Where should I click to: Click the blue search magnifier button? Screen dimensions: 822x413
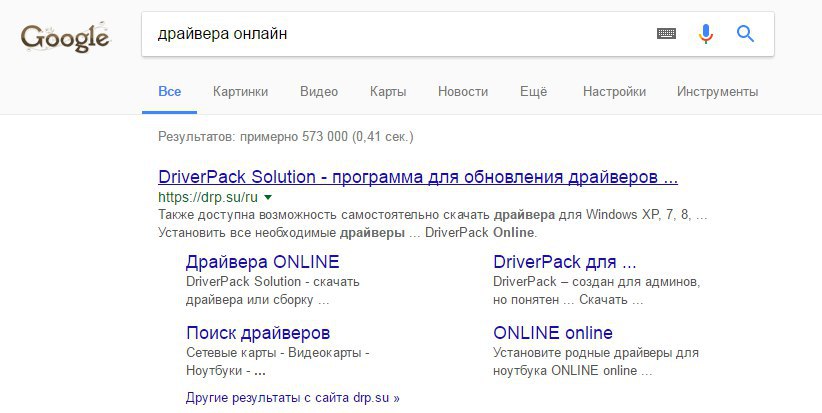745,34
